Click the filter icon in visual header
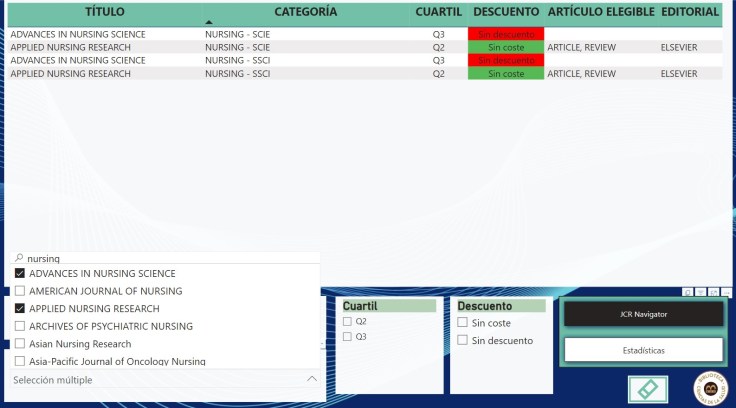Image resolution: width=736 pixels, height=408 pixels. click(700, 292)
